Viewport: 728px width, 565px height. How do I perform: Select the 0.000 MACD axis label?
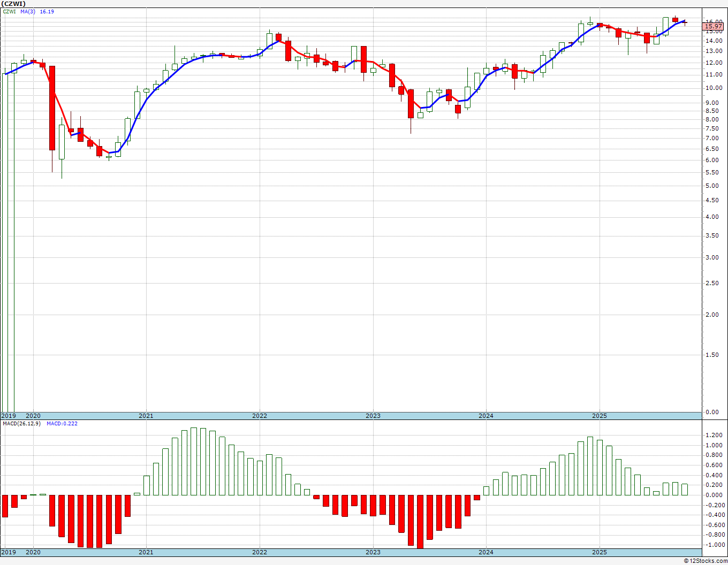click(x=714, y=495)
